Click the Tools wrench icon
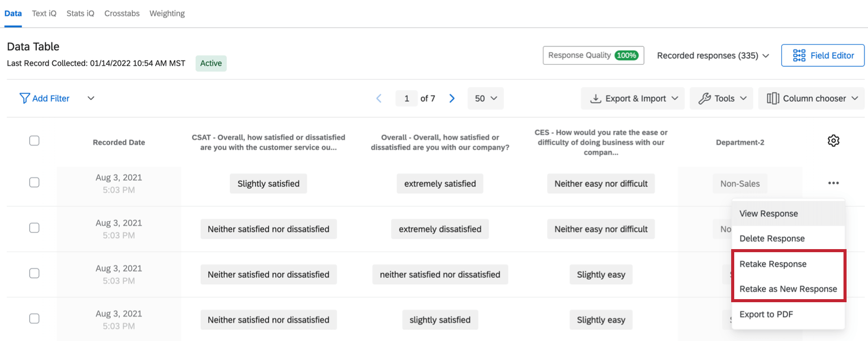The image size is (868, 341). click(705, 99)
